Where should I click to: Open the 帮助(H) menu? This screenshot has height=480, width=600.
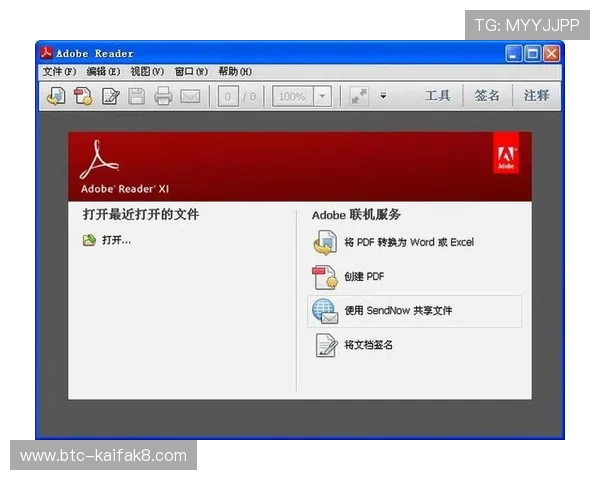point(235,72)
